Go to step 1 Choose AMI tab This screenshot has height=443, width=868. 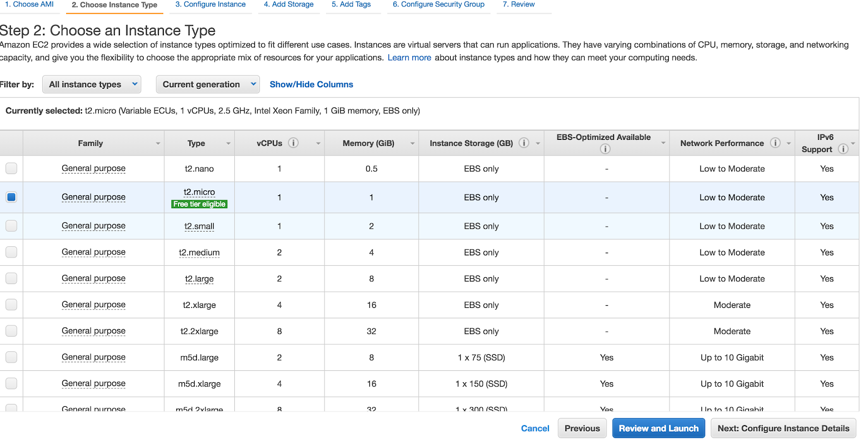point(29,4)
